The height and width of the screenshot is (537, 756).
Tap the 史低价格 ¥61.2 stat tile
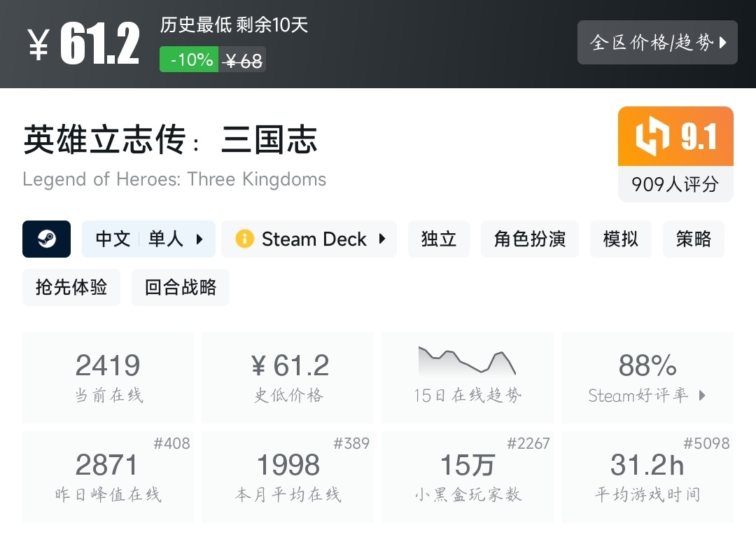click(288, 378)
